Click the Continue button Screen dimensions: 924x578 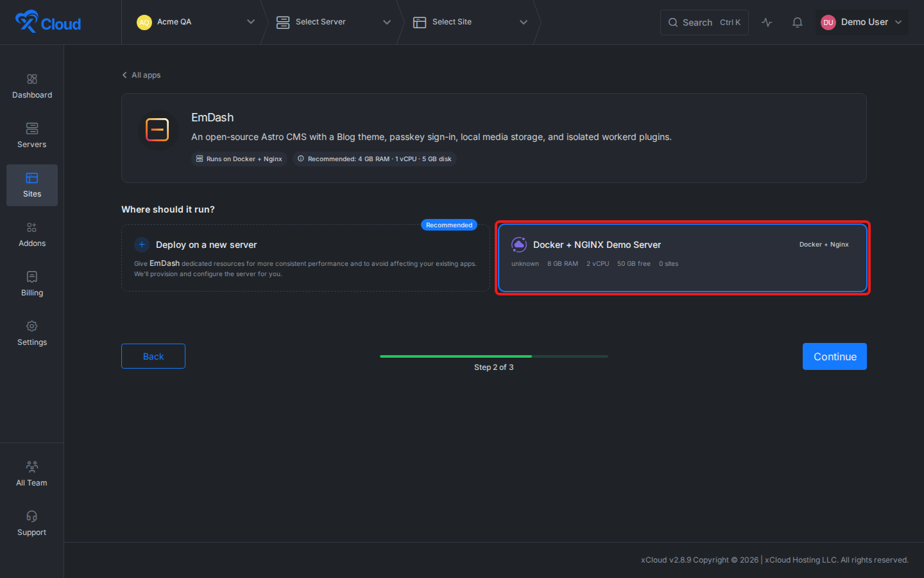tap(835, 356)
